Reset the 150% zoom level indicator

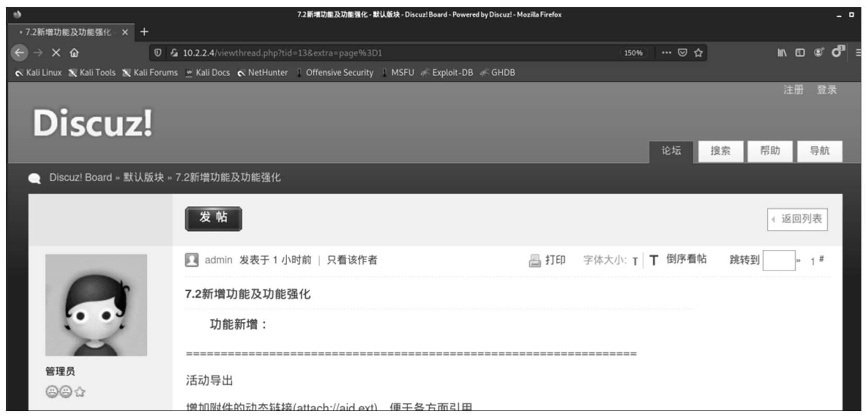click(634, 53)
